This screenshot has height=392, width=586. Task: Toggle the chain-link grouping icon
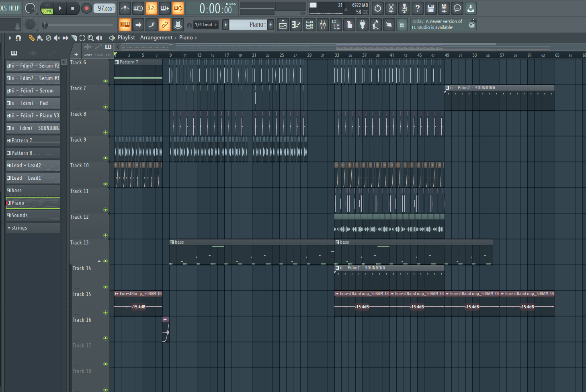pos(165,25)
